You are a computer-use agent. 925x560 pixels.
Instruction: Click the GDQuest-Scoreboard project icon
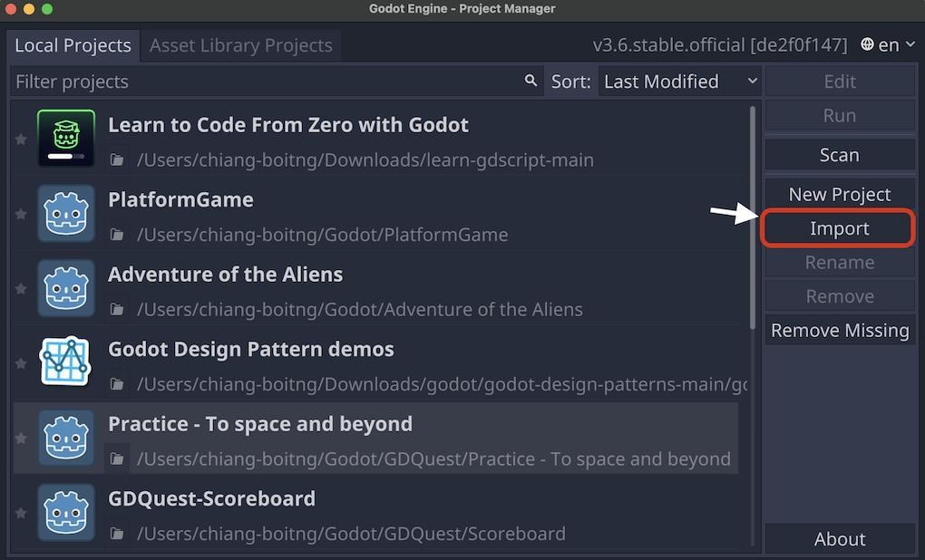[66, 512]
